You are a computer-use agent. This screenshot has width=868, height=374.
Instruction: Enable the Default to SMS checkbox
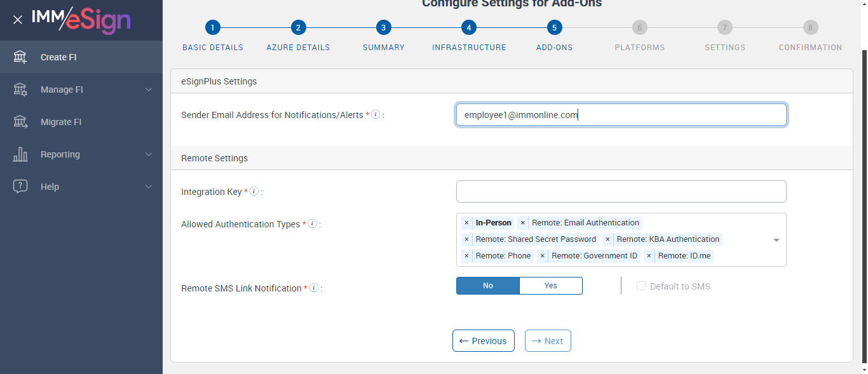coord(641,286)
